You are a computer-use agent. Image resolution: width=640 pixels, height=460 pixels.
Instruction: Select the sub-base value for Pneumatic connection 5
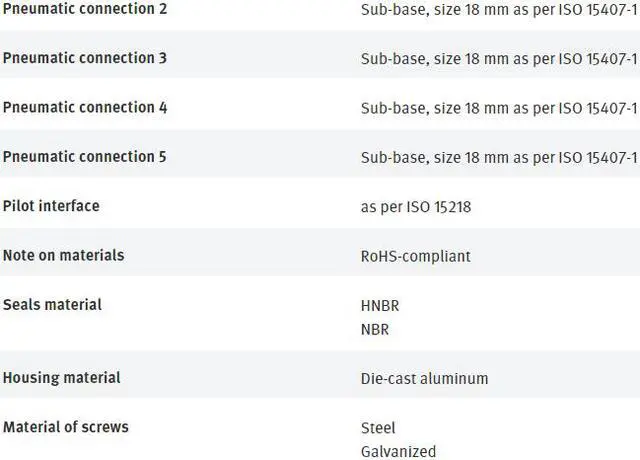point(498,157)
